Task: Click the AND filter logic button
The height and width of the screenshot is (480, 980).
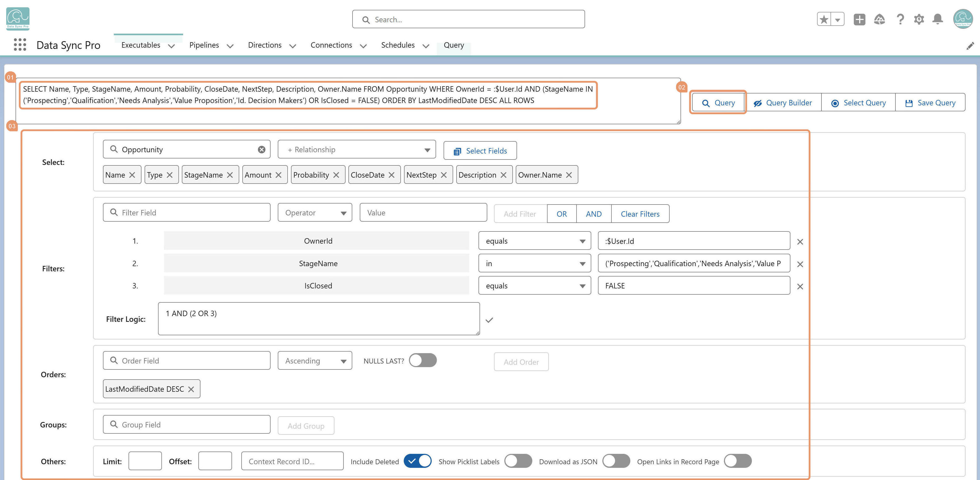Action: 594,214
